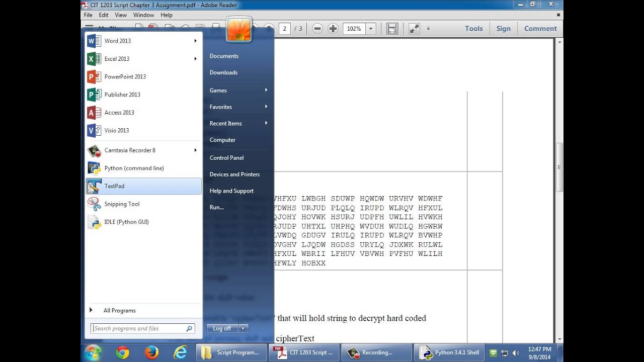Screen dimensions: 644x362
Task: Open Python (command line)
Action: coord(143,168)
